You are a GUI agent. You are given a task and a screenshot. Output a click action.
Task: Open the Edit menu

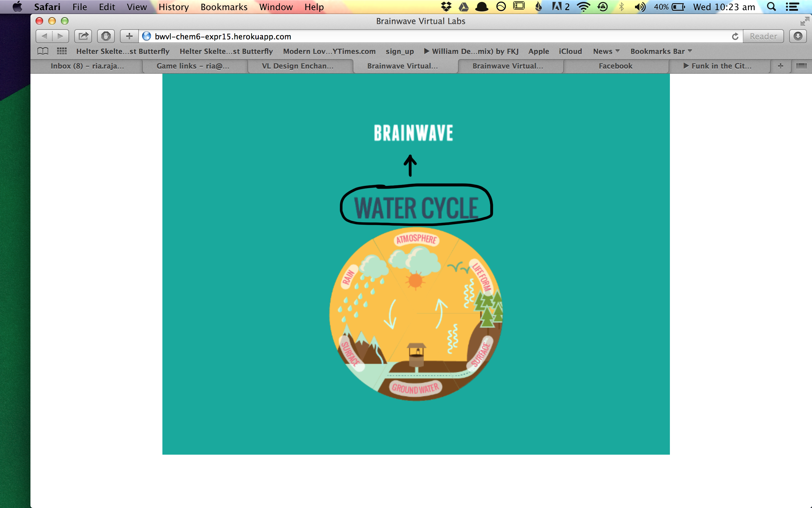(x=107, y=7)
